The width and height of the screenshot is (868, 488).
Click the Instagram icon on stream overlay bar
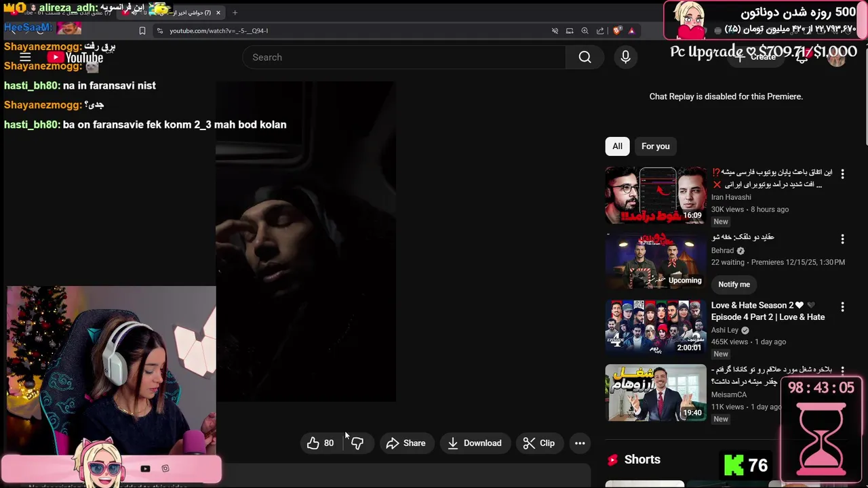click(x=165, y=468)
